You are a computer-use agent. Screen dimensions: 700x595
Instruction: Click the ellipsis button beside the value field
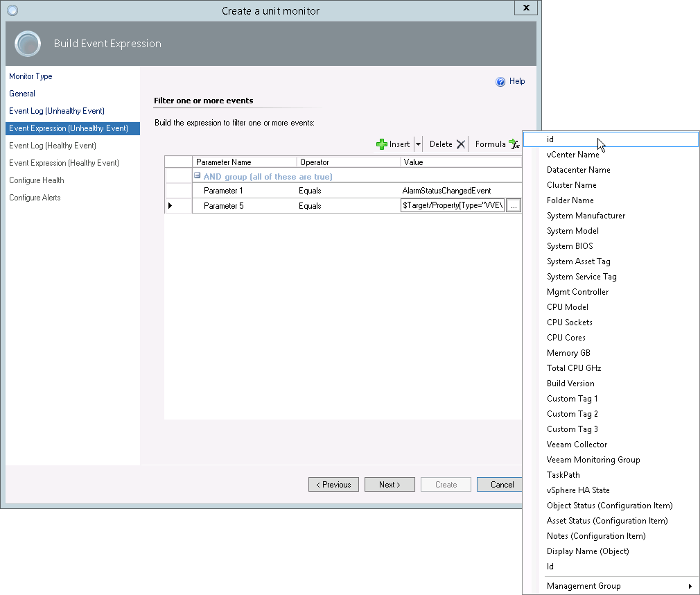pos(514,206)
